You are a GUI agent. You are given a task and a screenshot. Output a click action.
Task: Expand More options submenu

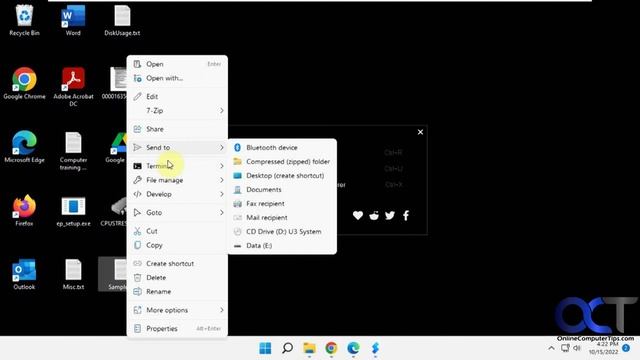tap(177, 310)
